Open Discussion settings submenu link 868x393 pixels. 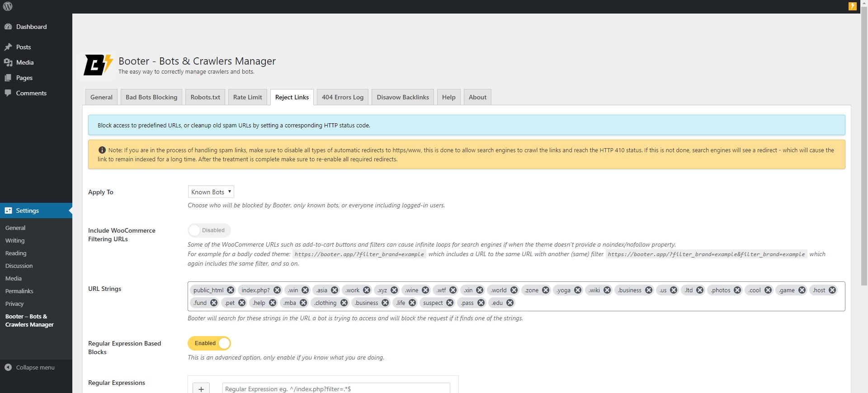pos(19,266)
